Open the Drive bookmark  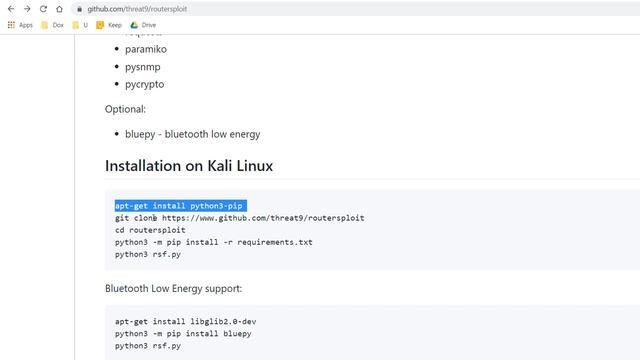point(143,25)
